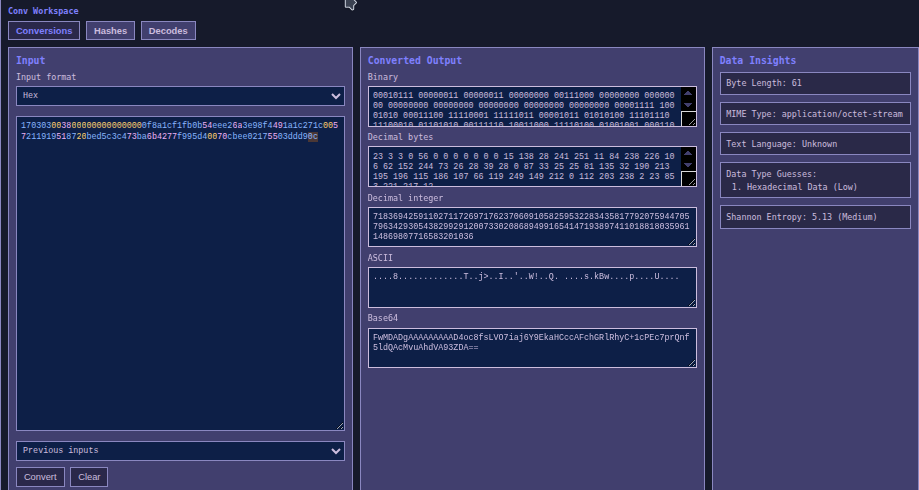919x490 pixels.
Task: Click the Convert button
Action: click(x=40, y=477)
